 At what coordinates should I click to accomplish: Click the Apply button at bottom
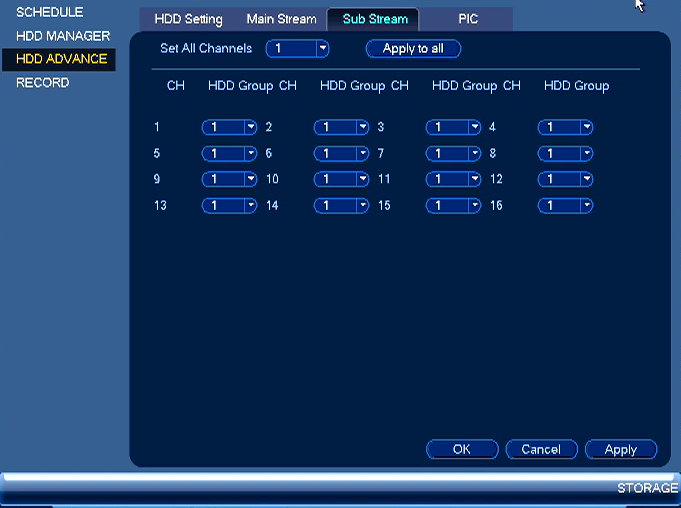pos(621,449)
